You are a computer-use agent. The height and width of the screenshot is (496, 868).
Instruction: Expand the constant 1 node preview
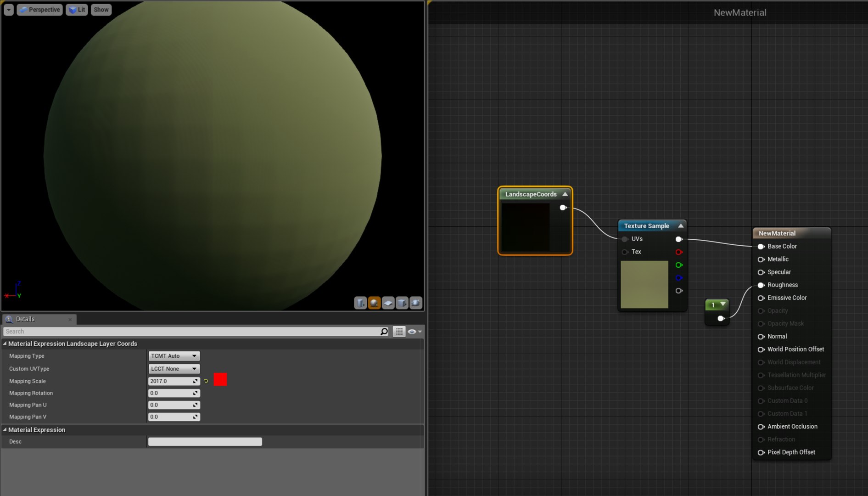(x=723, y=304)
